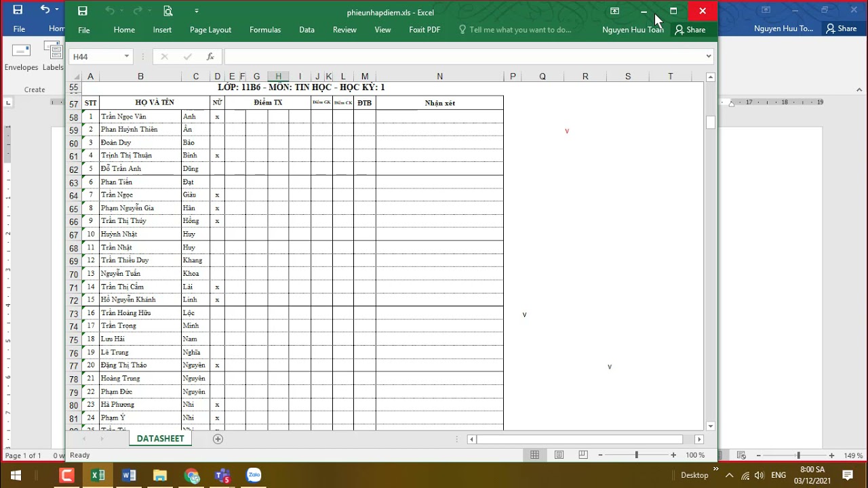Save the Excel workbook from quick access
This screenshot has height=488, width=868.
[x=82, y=11]
